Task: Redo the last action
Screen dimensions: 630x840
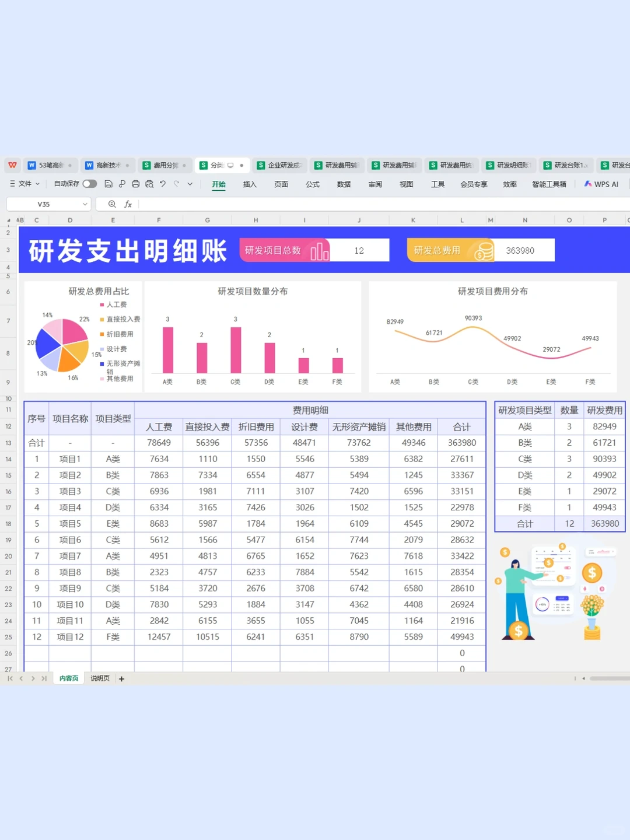Action: pos(177,184)
